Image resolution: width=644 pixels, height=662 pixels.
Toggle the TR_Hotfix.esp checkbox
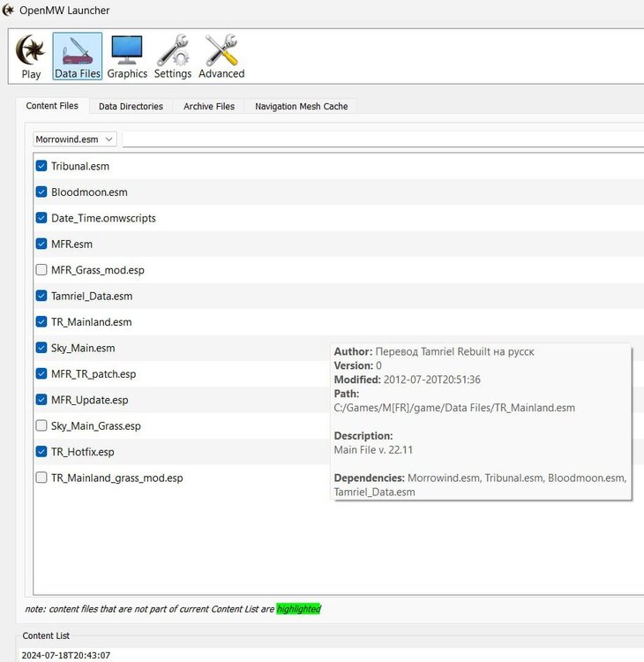pyautogui.click(x=41, y=452)
